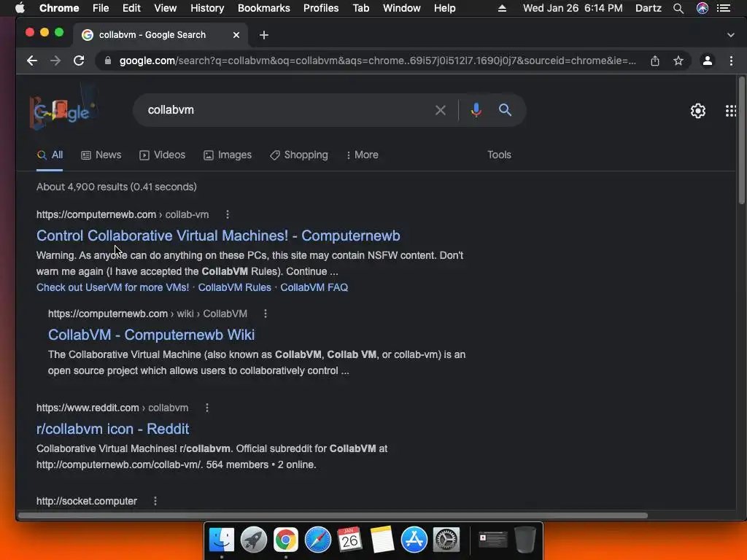Expand the More search categories dropdown
The height and width of the screenshot is (560, 747).
[x=363, y=155]
